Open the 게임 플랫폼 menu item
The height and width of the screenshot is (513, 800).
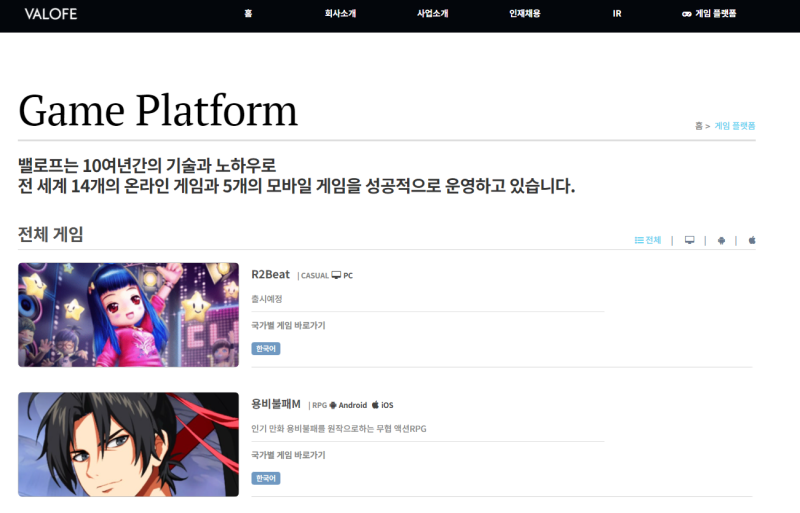tap(709, 13)
